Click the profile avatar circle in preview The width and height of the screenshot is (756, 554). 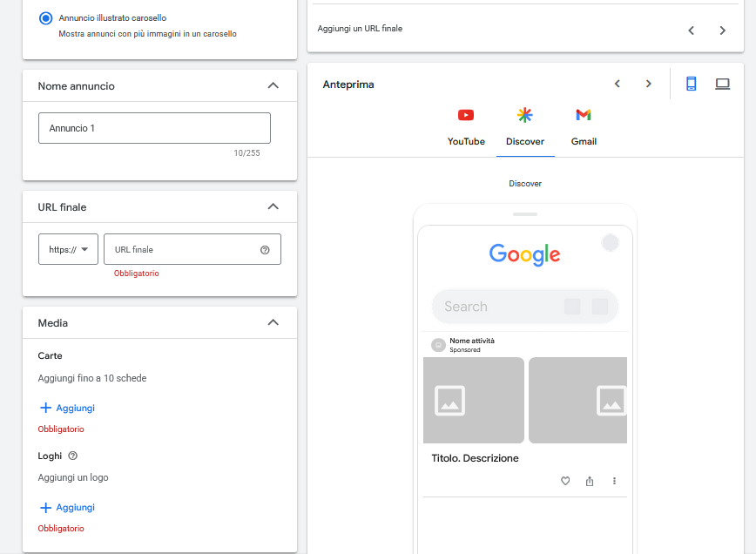pos(610,242)
